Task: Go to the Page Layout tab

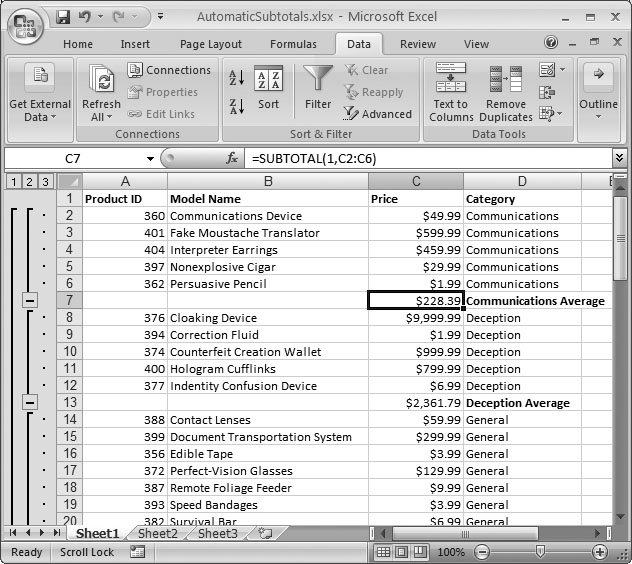Action: tap(211, 44)
